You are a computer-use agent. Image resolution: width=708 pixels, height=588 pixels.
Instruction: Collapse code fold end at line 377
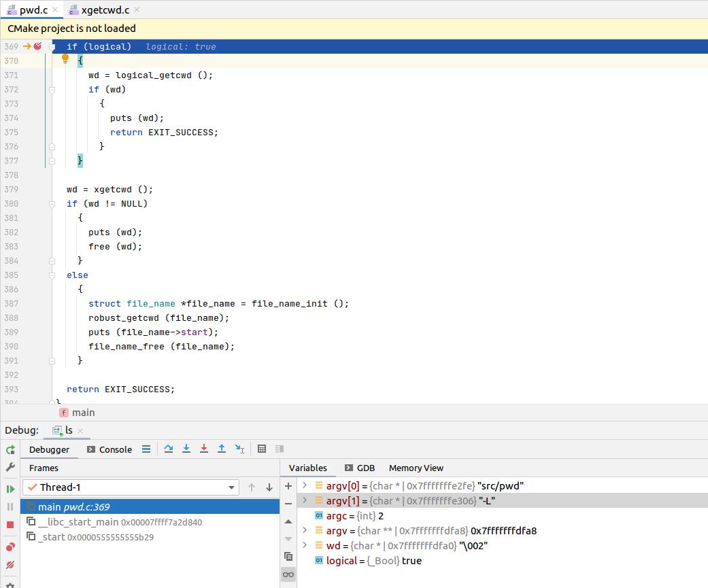(x=52, y=161)
